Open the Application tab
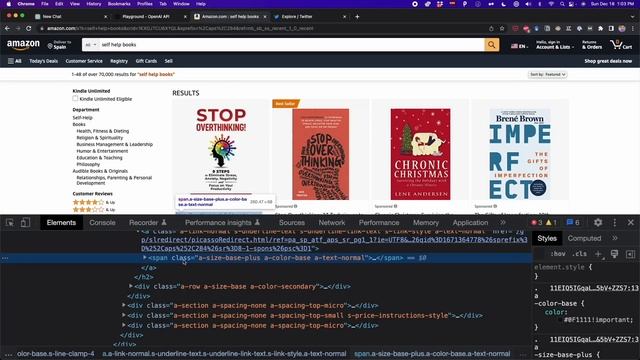Image resolution: width=640 pixels, height=360 pixels. coord(470,222)
